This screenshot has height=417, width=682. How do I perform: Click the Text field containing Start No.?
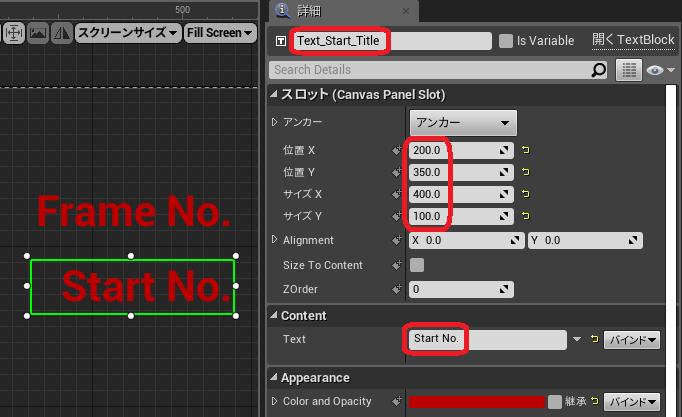point(488,339)
